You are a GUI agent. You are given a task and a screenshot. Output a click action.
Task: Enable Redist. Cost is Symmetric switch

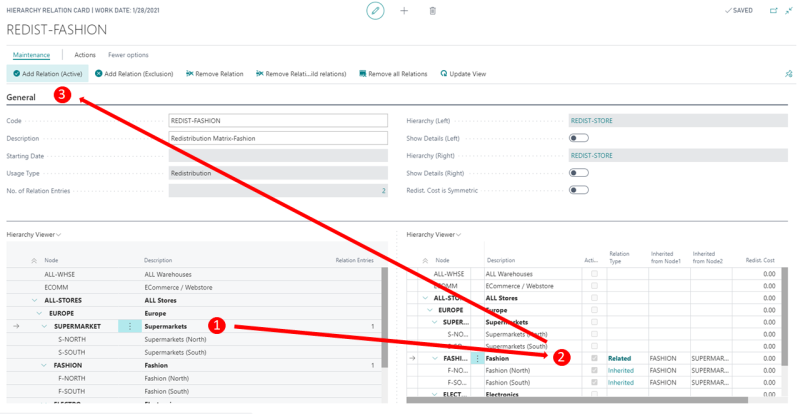[x=578, y=190]
